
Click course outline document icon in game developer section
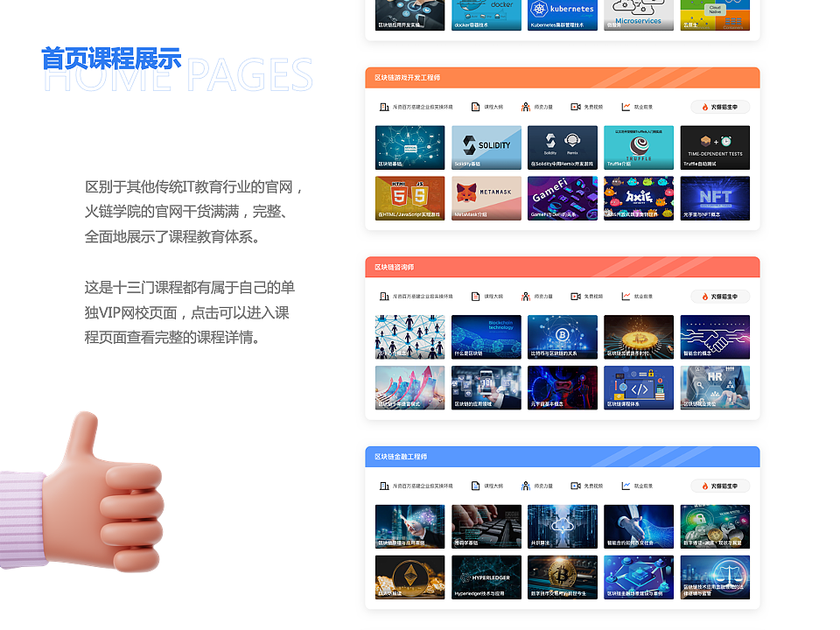point(475,107)
